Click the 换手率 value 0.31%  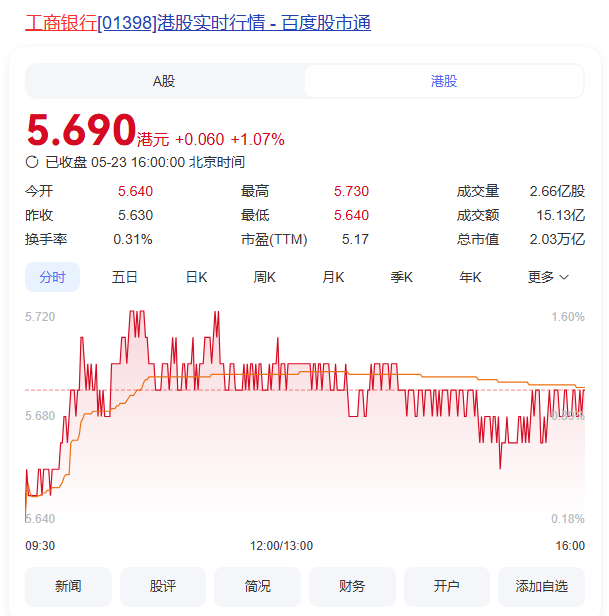pyautogui.click(x=133, y=239)
